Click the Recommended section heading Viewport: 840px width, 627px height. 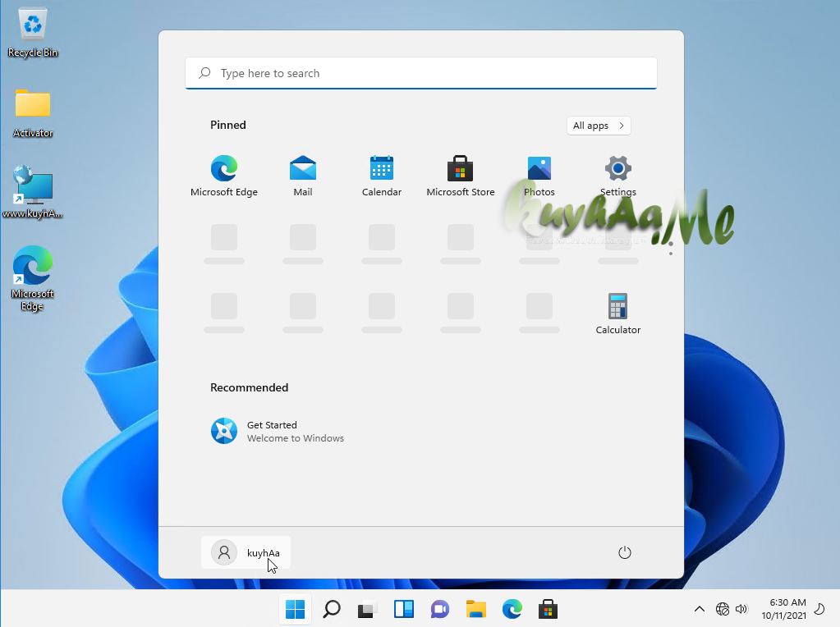click(x=249, y=387)
